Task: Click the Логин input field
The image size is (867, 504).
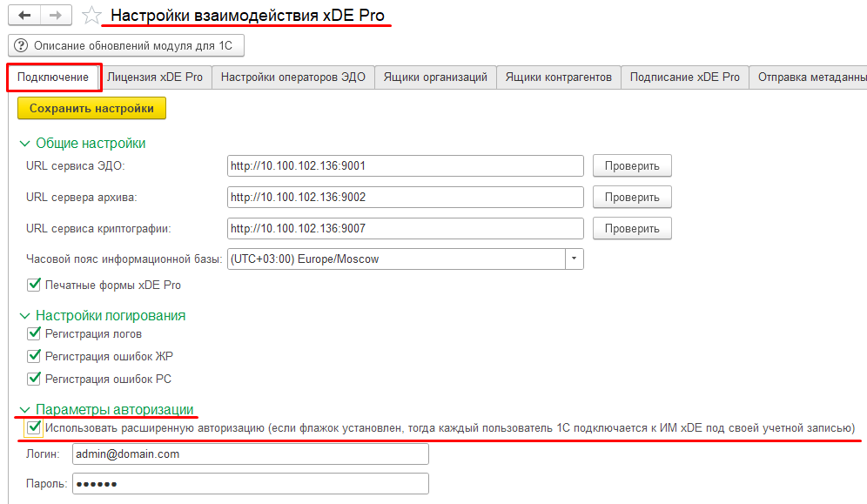Action: (251, 454)
